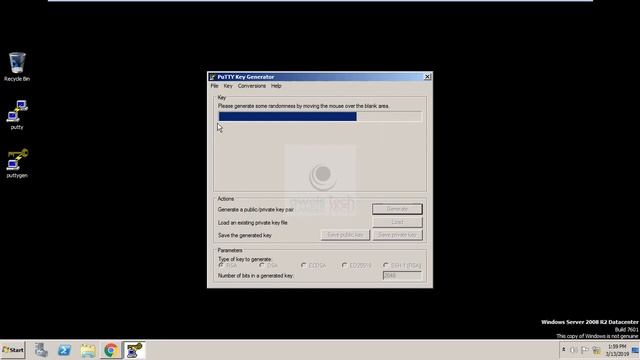Open the Key menu
Image resolution: width=640 pixels, height=360 pixels.
(x=228, y=86)
